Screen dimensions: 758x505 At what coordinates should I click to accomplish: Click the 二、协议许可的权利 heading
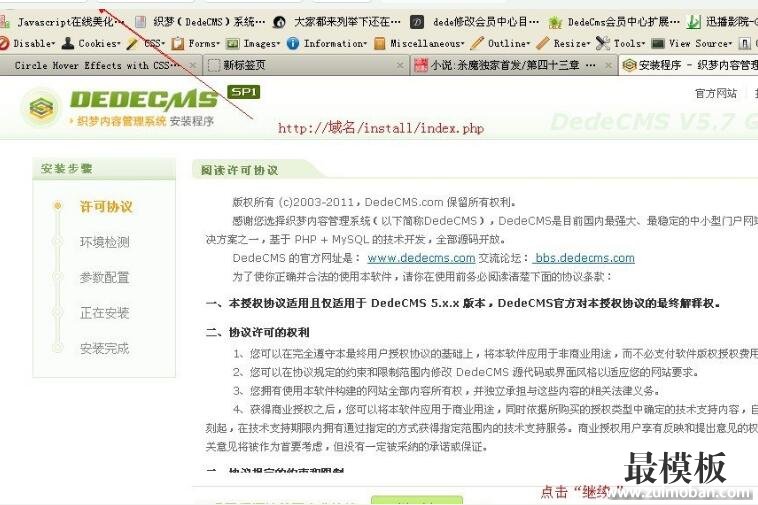257,332
